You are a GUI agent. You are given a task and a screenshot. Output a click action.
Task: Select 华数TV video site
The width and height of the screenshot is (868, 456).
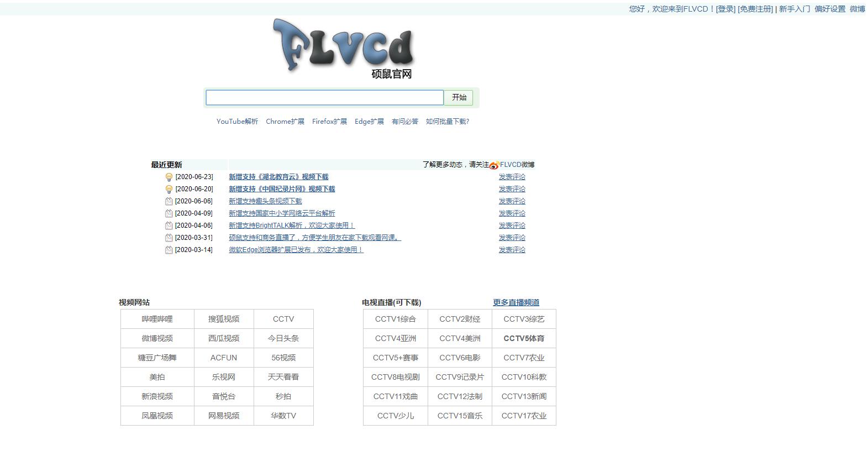tap(283, 416)
